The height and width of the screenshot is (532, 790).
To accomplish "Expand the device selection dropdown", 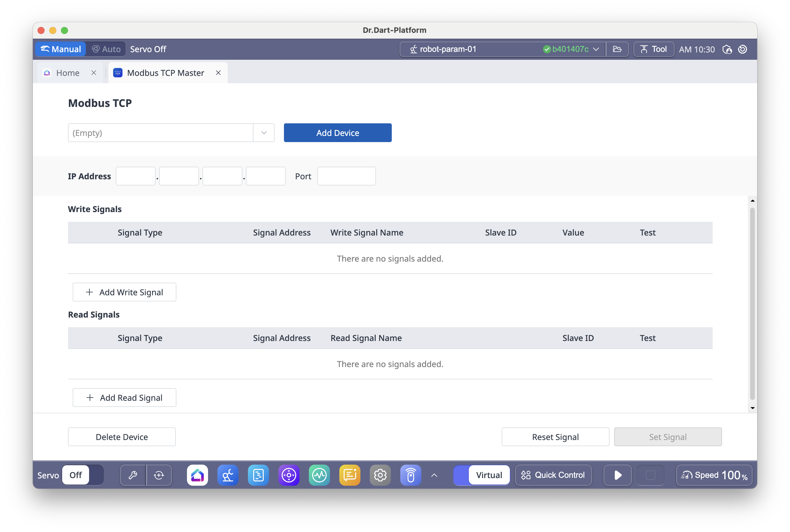I will [264, 133].
